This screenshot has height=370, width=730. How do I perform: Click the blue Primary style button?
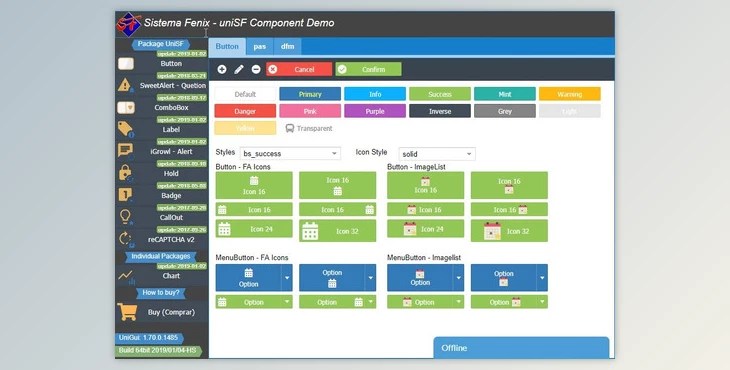coord(310,94)
